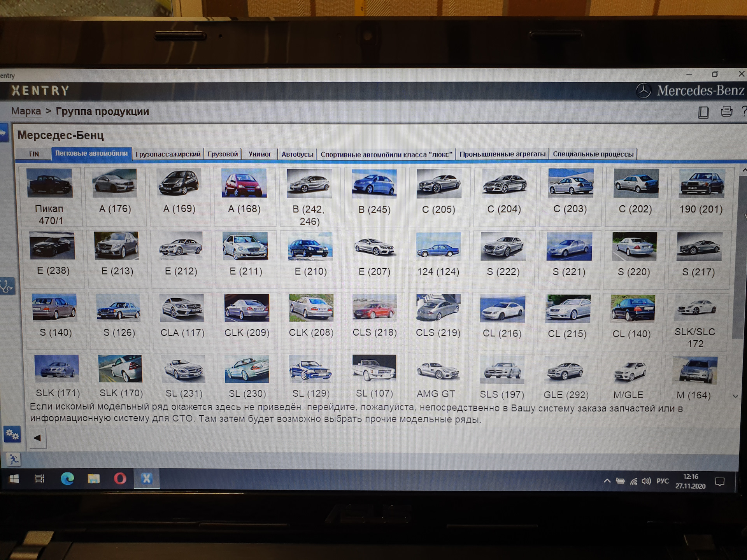This screenshot has width=747, height=560.
Task: Select the S (222) model series
Action: point(503,246)
